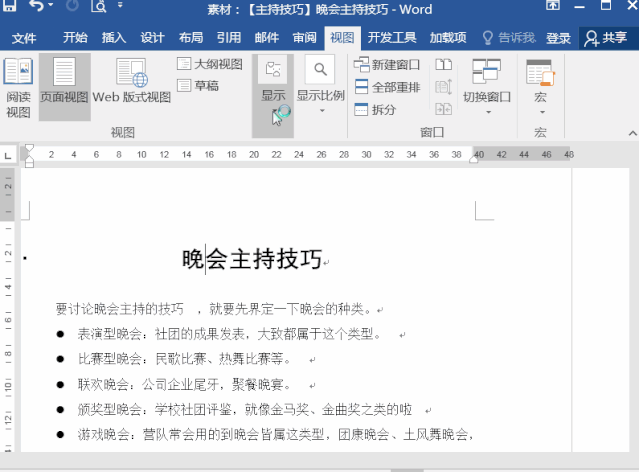Image resolution: width=639 pixels, height=472 pixels.
Task: Click the Synchronous Scrolling icon
Action: pos(443,87)
